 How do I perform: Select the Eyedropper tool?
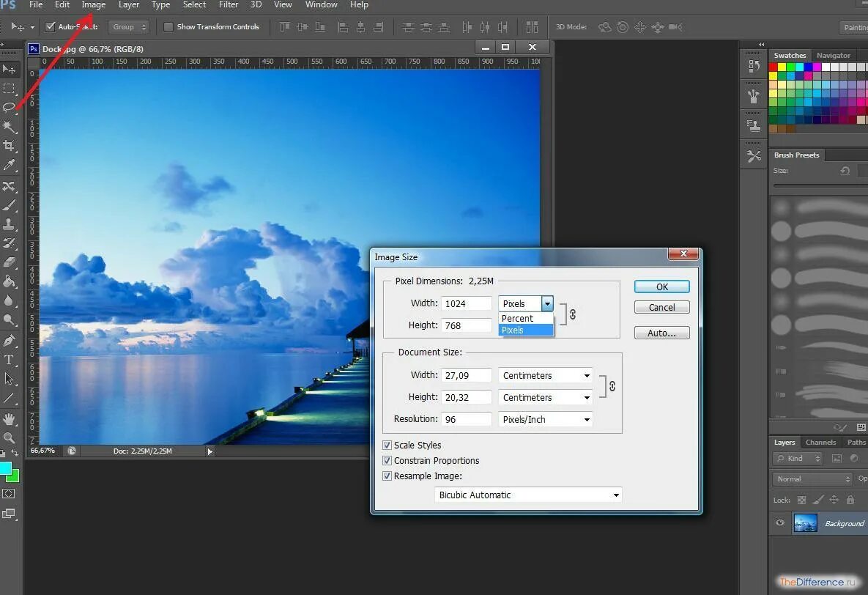(x=9, y=165)
